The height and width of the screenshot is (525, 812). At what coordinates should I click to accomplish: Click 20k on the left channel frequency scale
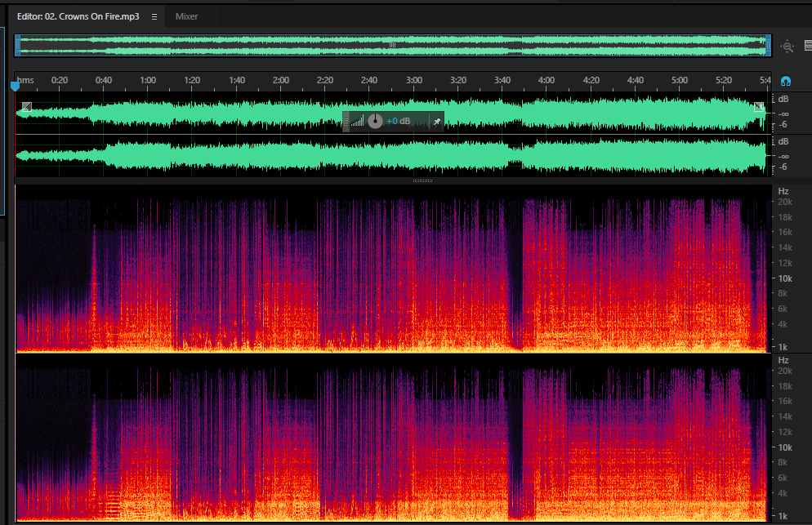pyautogui.click(x=785, y=202)
